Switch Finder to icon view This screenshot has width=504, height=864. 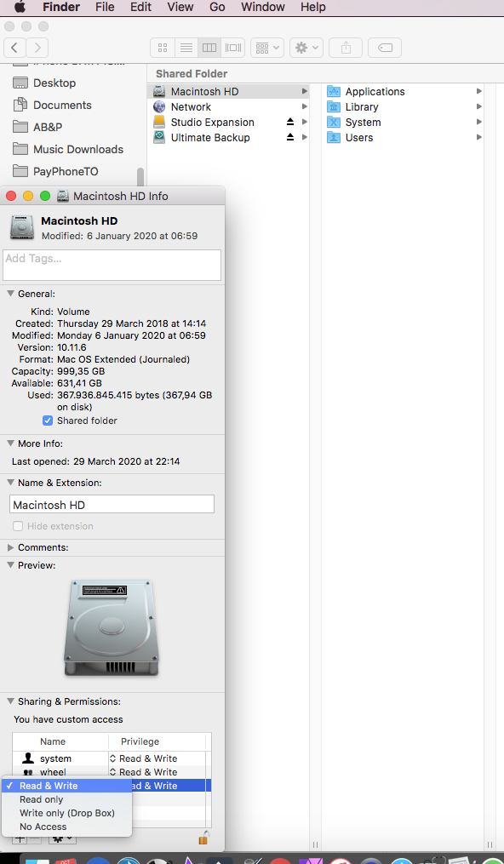[x=163, y=48]
